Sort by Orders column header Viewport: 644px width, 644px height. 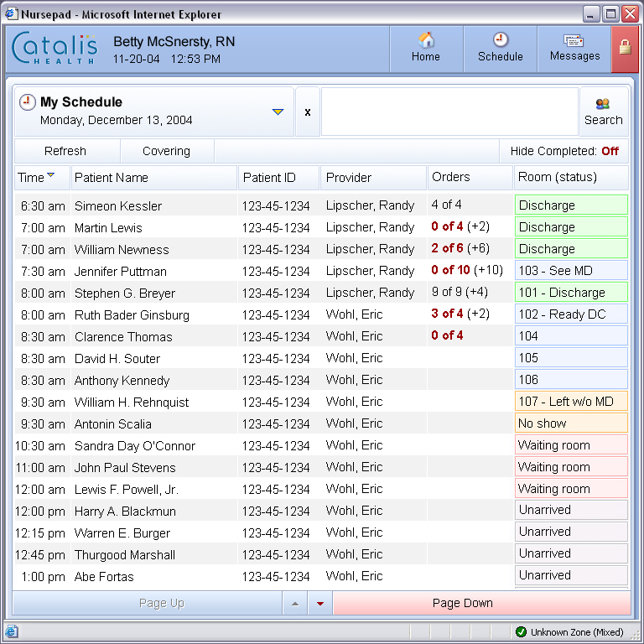click(x=470, y=178)
